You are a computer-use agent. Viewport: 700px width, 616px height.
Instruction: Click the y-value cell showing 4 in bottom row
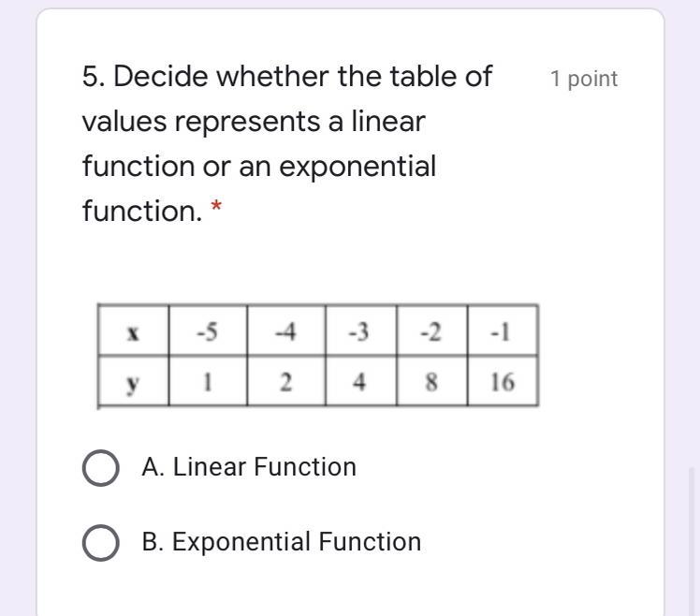(360, 381)
